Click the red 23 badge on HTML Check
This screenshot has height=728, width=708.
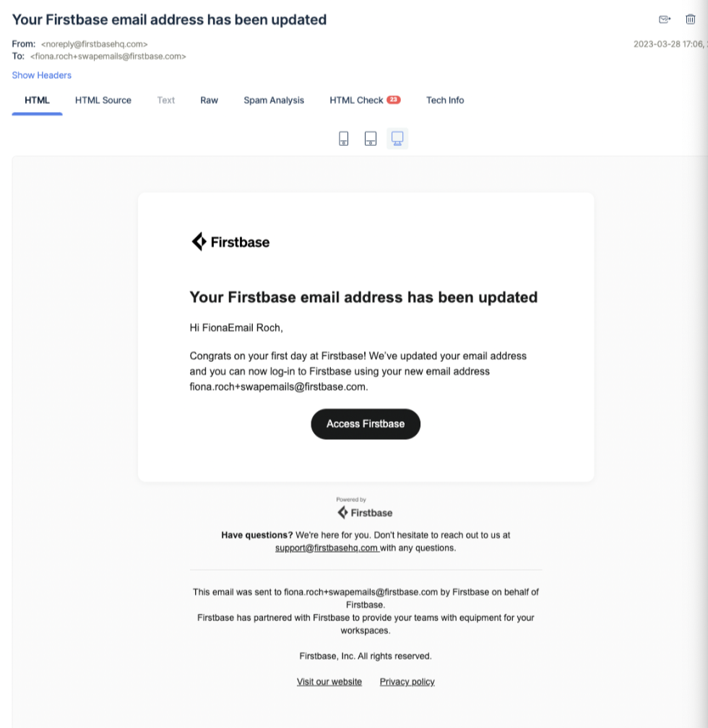(394, 100)
